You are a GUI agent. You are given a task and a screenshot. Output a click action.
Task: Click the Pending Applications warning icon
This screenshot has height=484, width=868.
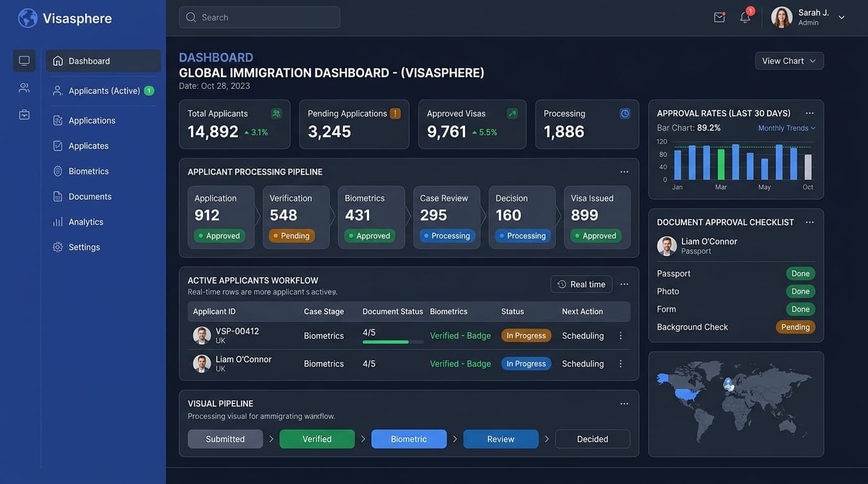(x=396, y=113)
